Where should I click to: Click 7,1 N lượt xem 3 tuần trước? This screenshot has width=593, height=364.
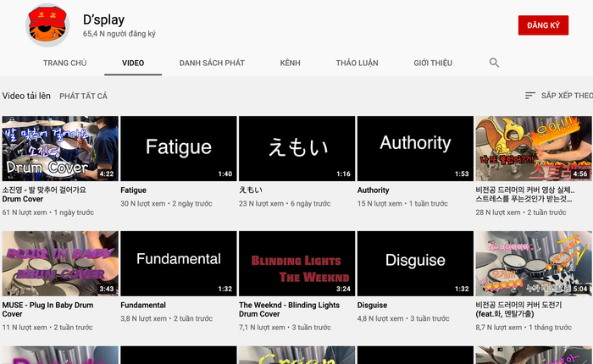285,328
